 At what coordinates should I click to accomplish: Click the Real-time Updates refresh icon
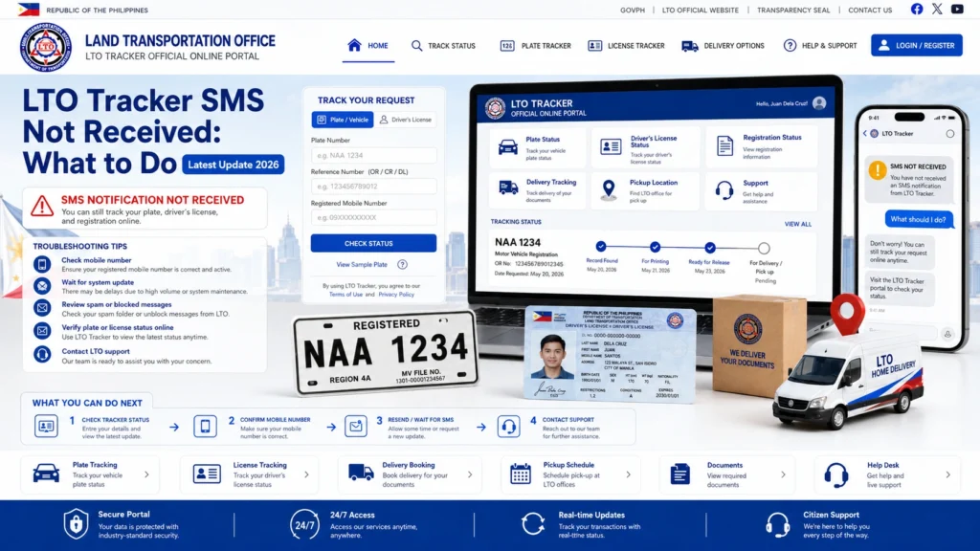click(533, 523)
